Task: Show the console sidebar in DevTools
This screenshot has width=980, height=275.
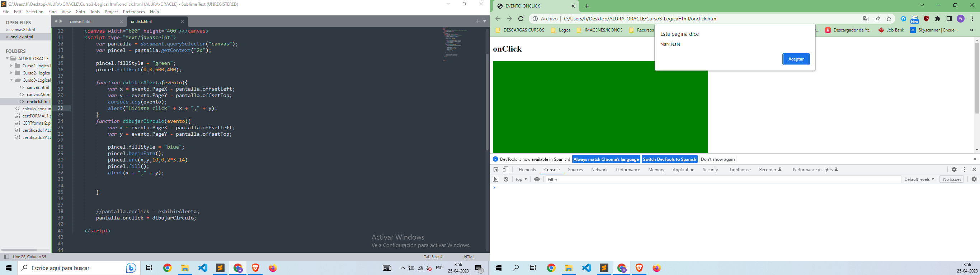Action: pos(496,179)
